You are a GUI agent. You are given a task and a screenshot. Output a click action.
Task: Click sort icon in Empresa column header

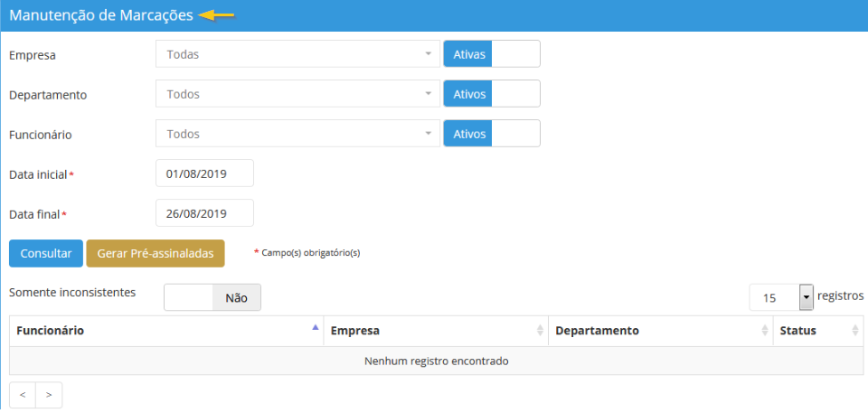[541, 331]
